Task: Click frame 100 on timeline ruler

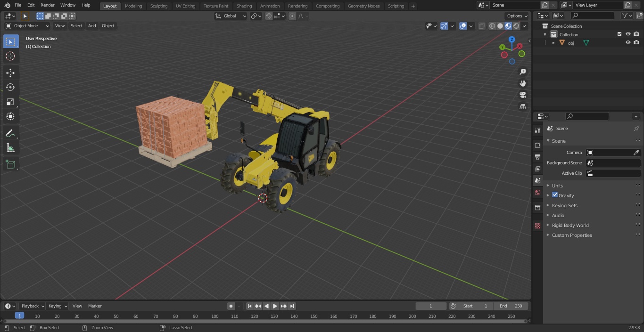Action: point(215,316)
